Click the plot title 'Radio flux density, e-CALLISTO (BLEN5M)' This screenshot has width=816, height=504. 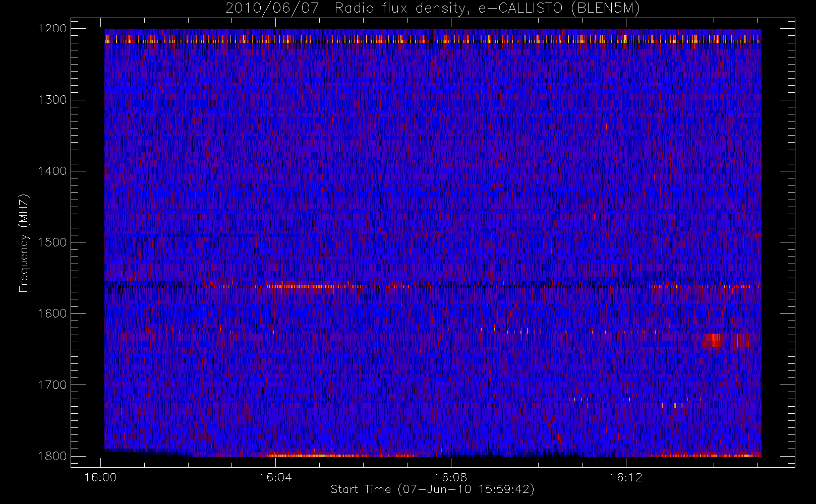[x=487, y=9]
